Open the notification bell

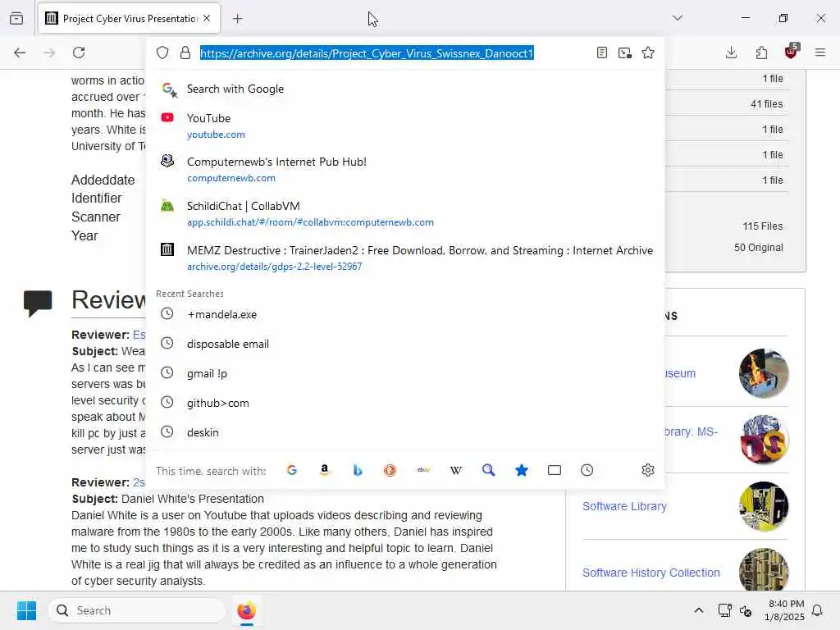click(x=818, y=610)
